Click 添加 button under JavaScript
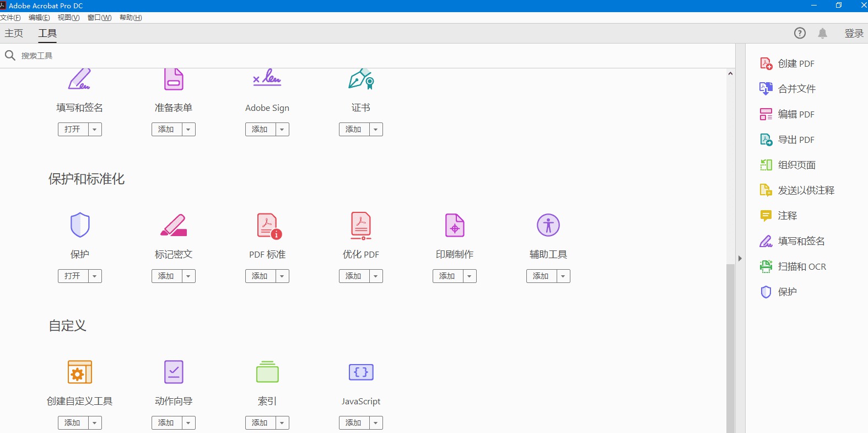Viewport: 868px width, 433px height. coord(354,423)
